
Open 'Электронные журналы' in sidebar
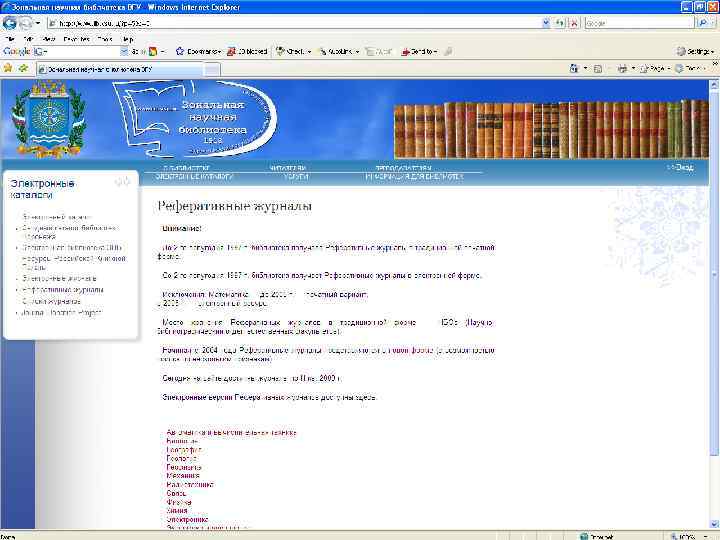click(x=59, y=278)
